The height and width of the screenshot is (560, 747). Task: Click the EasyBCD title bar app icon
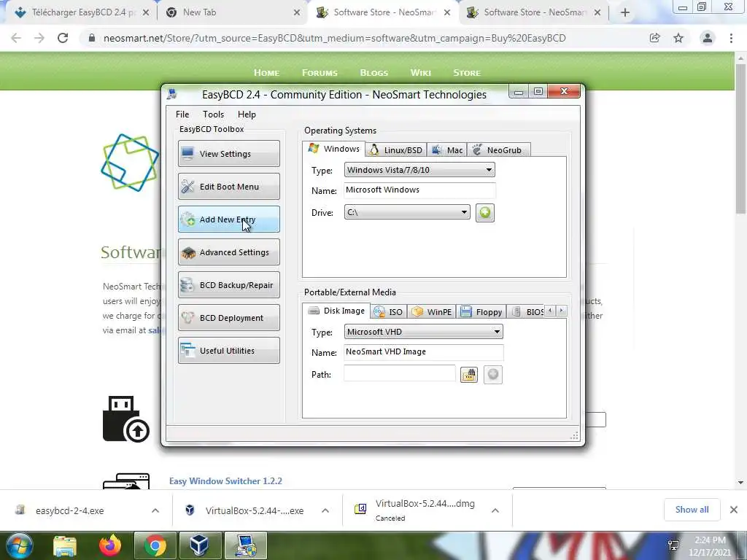(172, 94)
